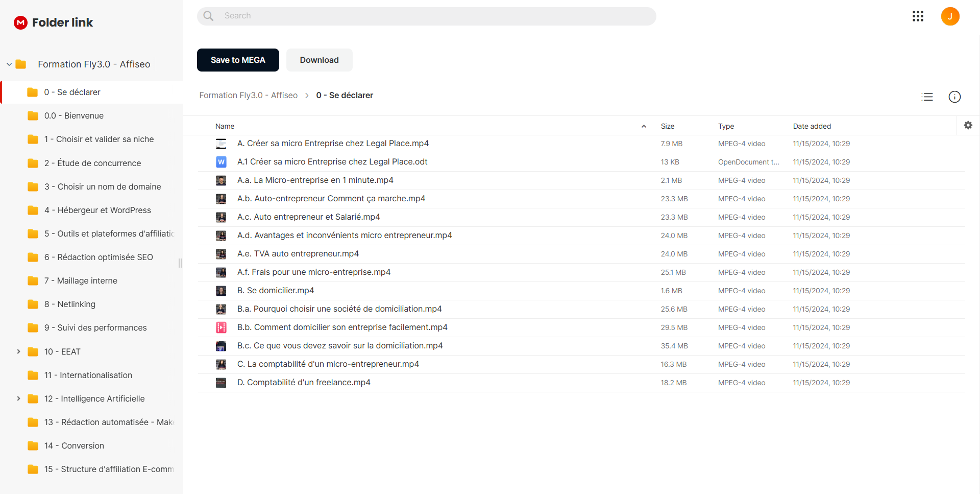Open the orange J account avatar
The width and height of the screenshot is (980, 494).
(950, 16)
